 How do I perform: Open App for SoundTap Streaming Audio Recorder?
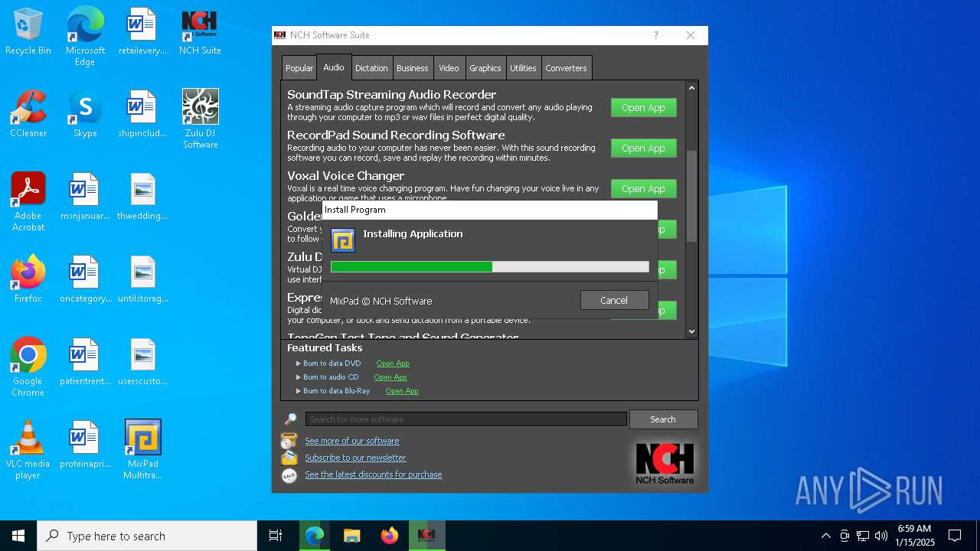point(643,108)
